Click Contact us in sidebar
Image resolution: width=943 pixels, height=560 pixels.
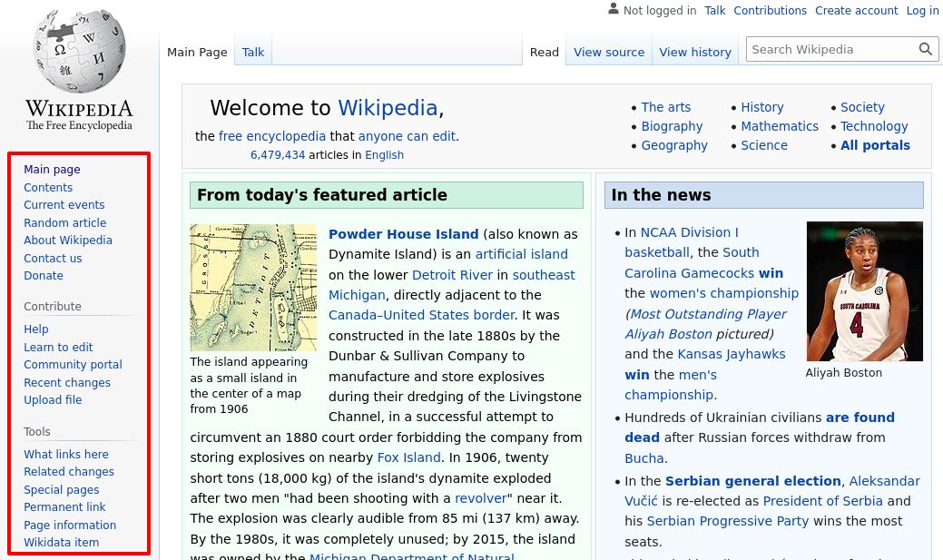(53, 258)
